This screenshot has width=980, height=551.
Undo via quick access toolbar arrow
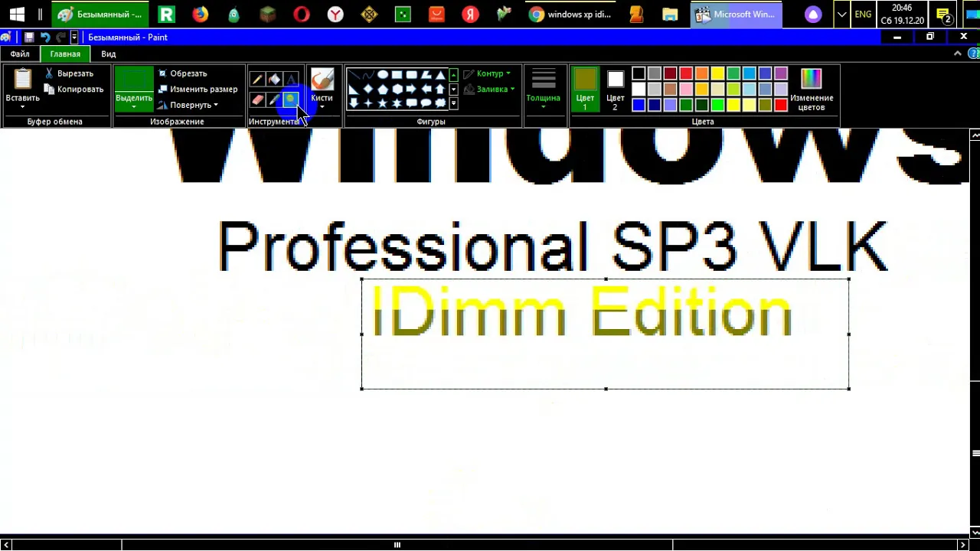45,37
